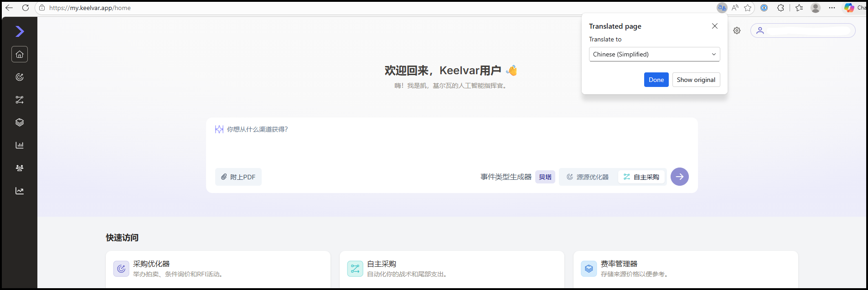Open the users group sidebar icon
The image size is (868, 290).
pos(20,168)
